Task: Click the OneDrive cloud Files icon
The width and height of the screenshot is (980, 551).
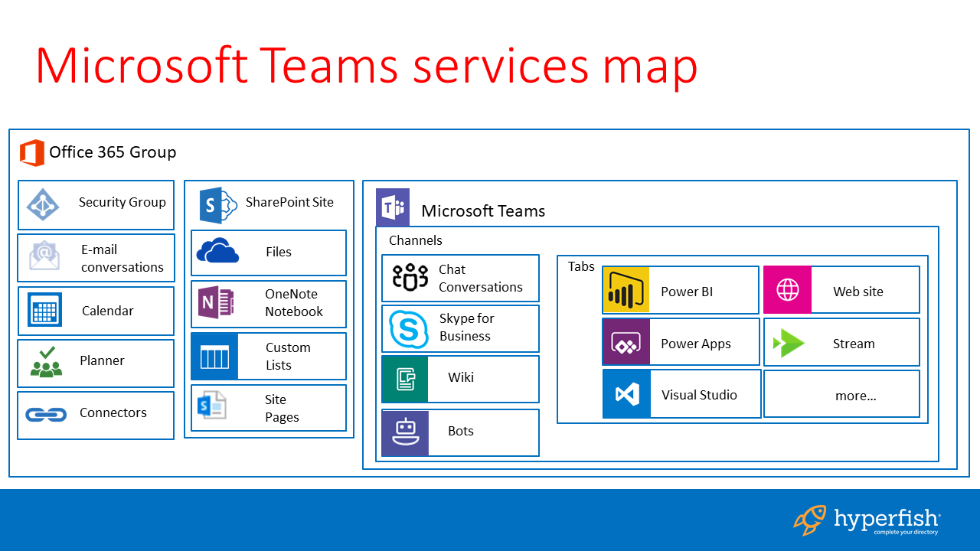Action: click(217, 251)
